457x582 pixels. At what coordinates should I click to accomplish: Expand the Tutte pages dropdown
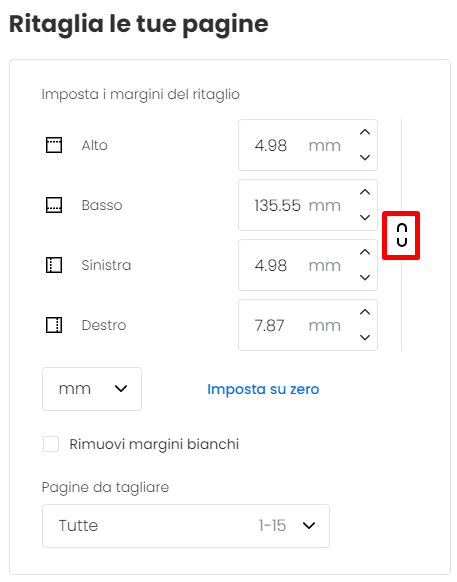point(186,526)
